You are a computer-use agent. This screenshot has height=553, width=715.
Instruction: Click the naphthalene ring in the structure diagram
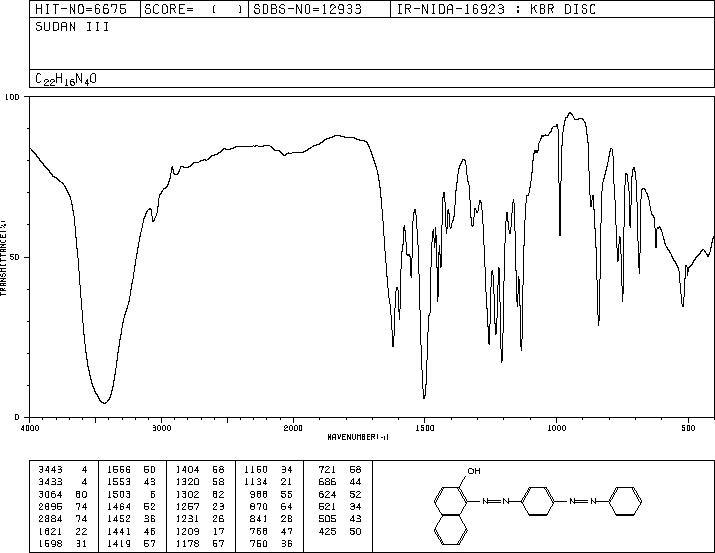[451, 516]
